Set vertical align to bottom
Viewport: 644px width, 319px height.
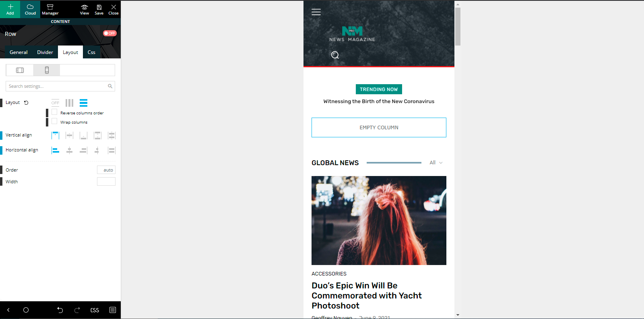coord(84,135)
